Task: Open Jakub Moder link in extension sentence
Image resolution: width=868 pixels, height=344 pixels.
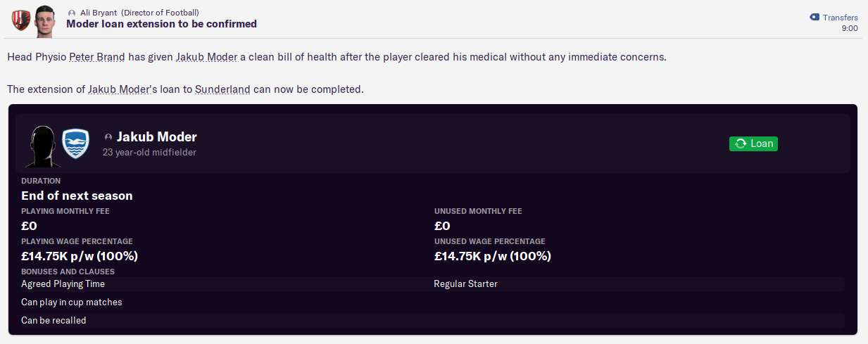Action: coord(119,90)
